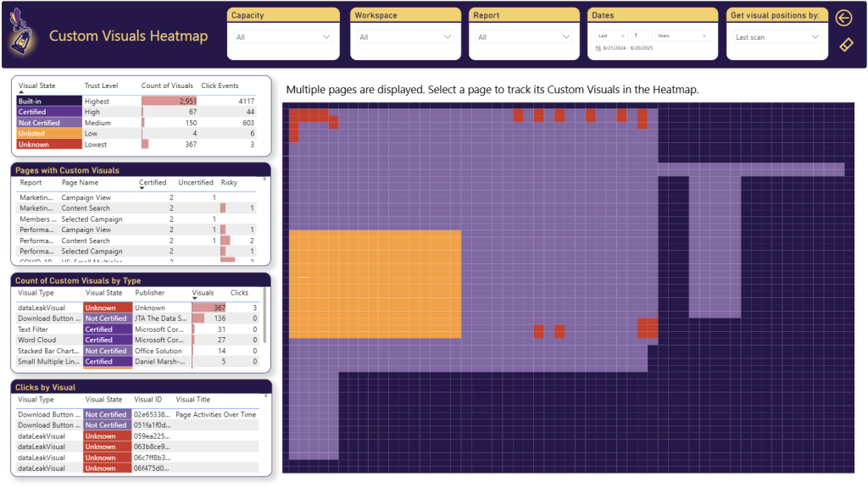
Task: Open the Capacity dropdown
Action: 284,37
